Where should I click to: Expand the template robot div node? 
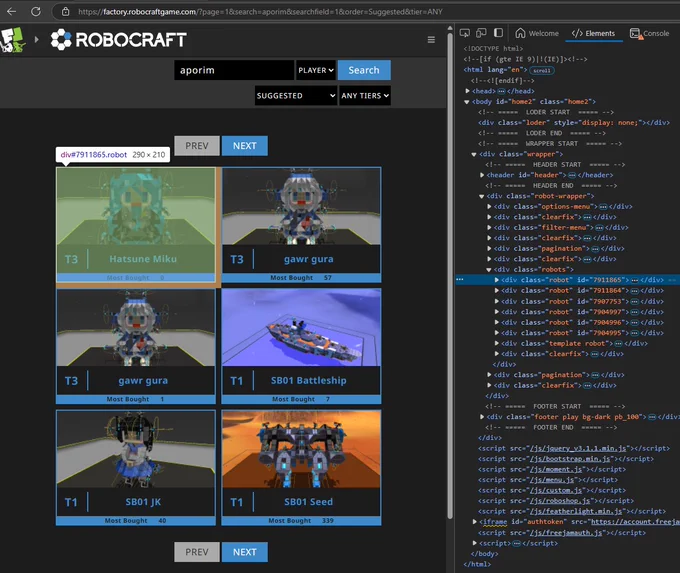[497, 344]
